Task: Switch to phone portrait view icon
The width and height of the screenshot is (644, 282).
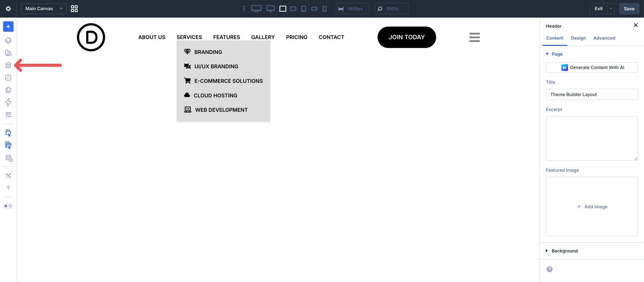Action: (325, 9)
